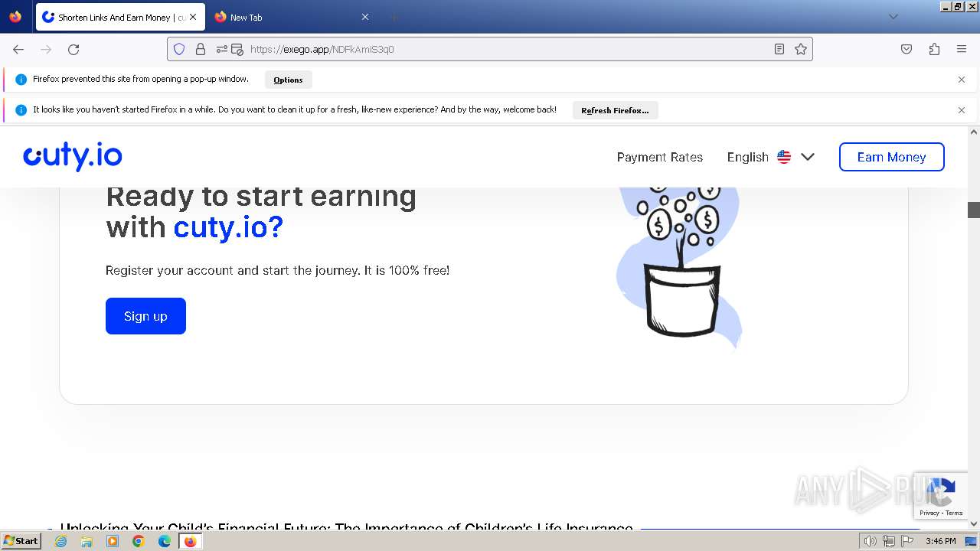This screenshot has width=980, height=551.
Task: Open the Save to Pocket icon
Action: [x=906, y=49]
